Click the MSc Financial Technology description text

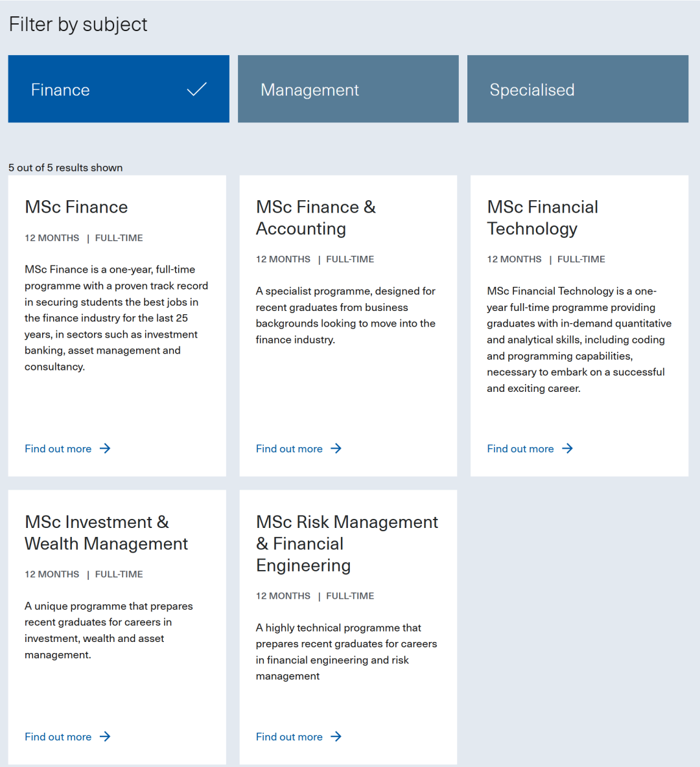(579, 339)
